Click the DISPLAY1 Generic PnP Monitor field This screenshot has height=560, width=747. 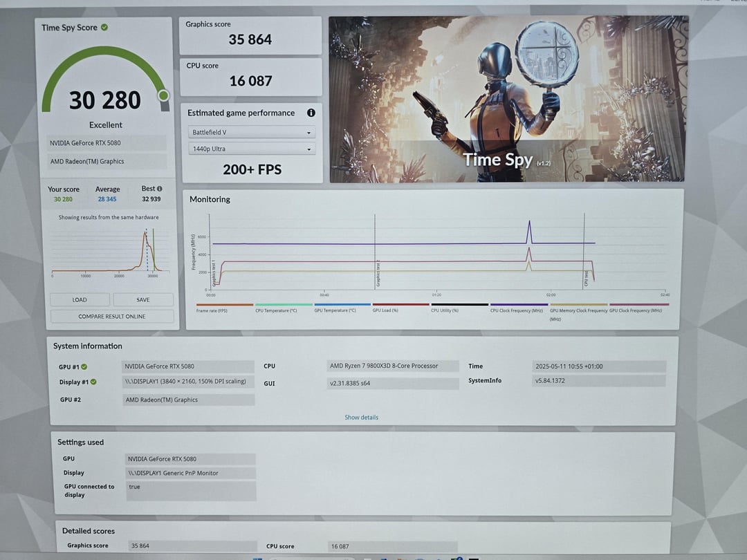click(191, 473)
